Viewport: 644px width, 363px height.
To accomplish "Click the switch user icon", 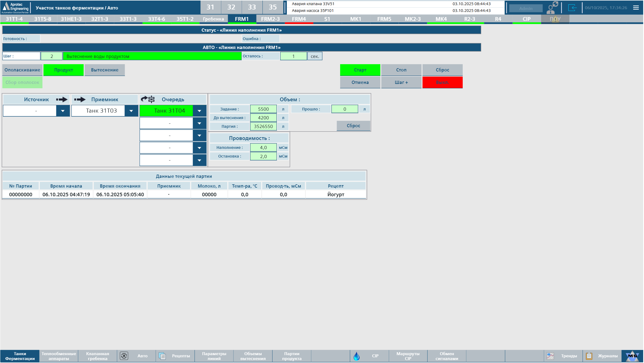I will point(552,8).
